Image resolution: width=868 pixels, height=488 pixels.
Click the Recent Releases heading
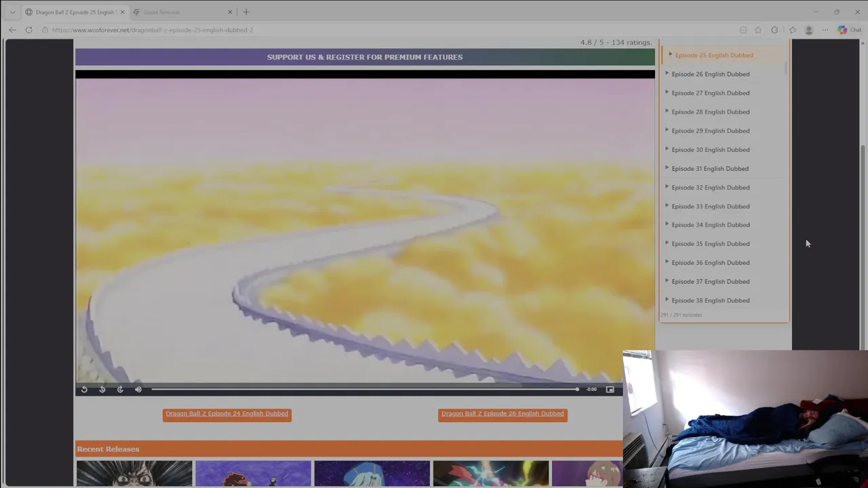(108, 449)
